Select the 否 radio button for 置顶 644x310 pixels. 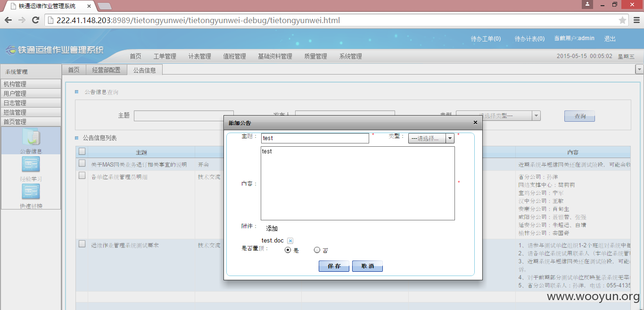(317, 250)
